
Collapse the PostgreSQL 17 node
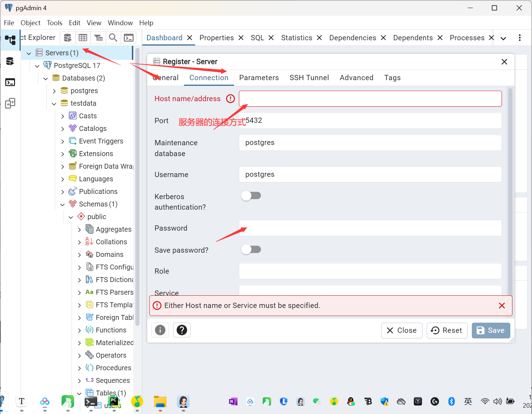tap(37, 66)
